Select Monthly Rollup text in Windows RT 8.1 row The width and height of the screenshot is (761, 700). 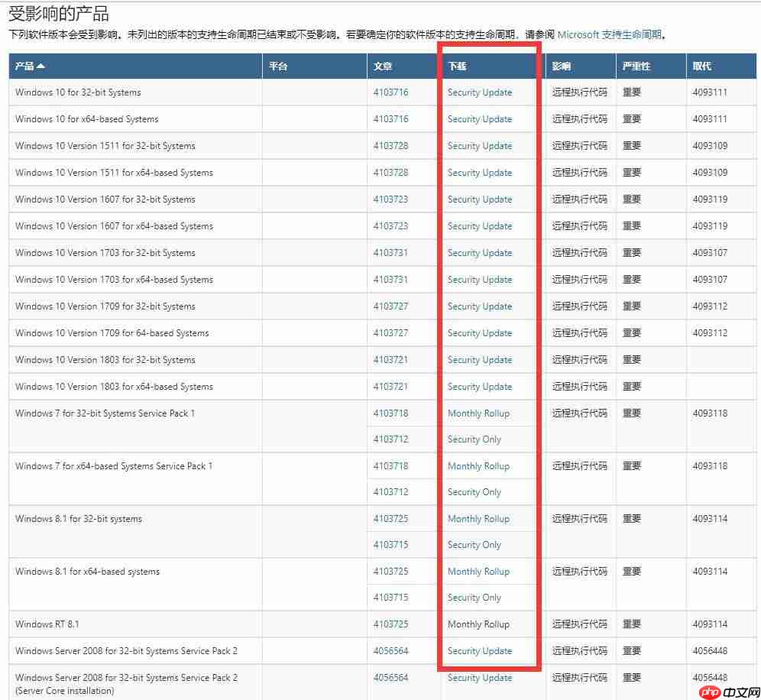coord(478,624)
